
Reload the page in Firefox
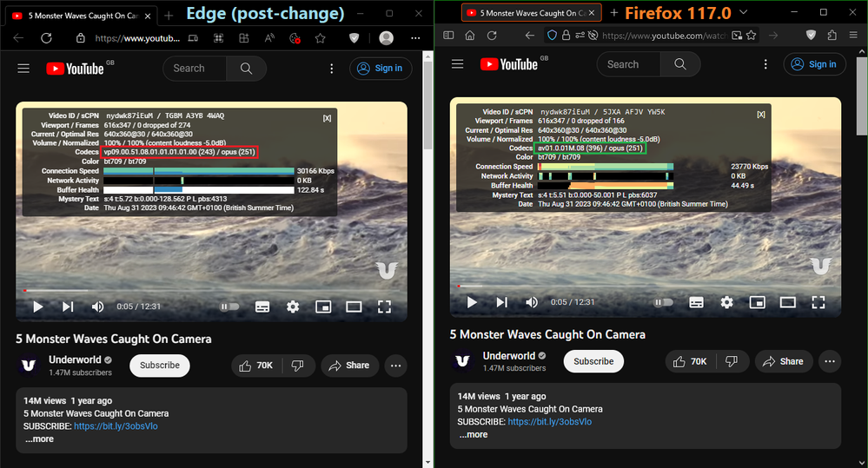click(x=492, y=36)
